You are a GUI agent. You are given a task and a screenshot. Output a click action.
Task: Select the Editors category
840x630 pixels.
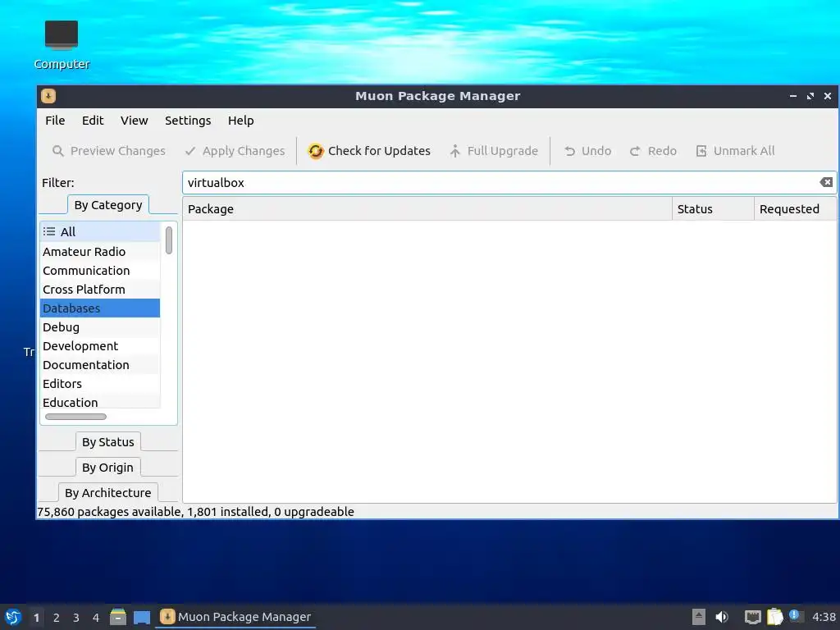click(x=99, y=384)
